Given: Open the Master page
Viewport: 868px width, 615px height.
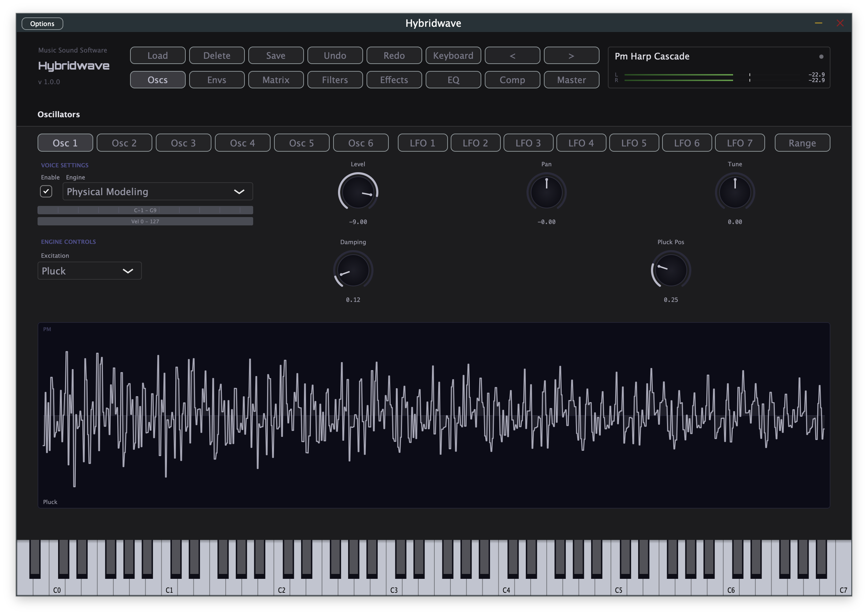Looking at the screenshot, I should [571, 80].
